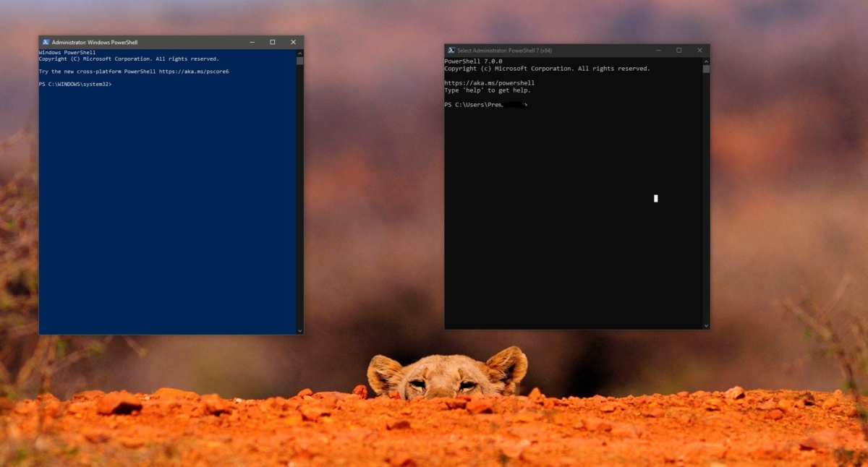868x467 pixels.
Task: Click the Windows PowerShell icon in left title bar
Action: click(46, 42)
